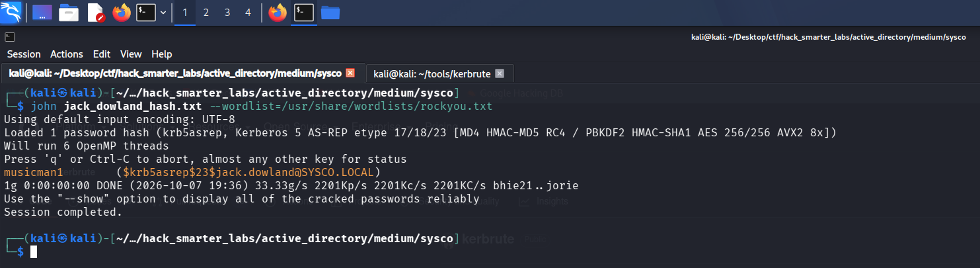980x268 pixels.
Task: Open the Help menu
Action: click(x=162, y=54)
